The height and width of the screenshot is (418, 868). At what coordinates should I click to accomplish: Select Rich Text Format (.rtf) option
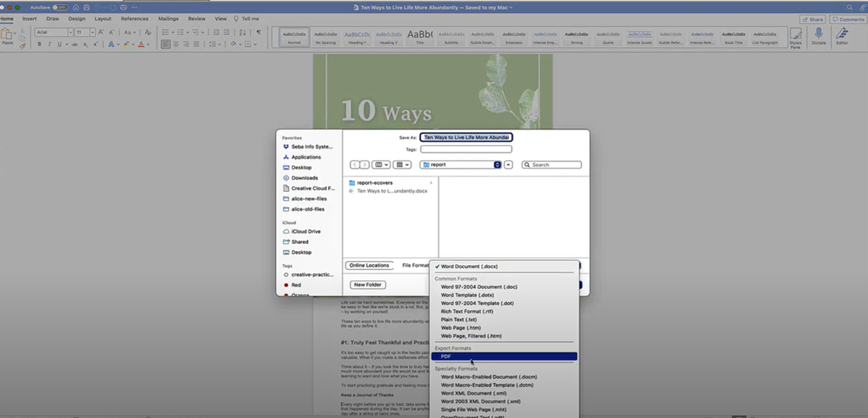tap(467, 311)
